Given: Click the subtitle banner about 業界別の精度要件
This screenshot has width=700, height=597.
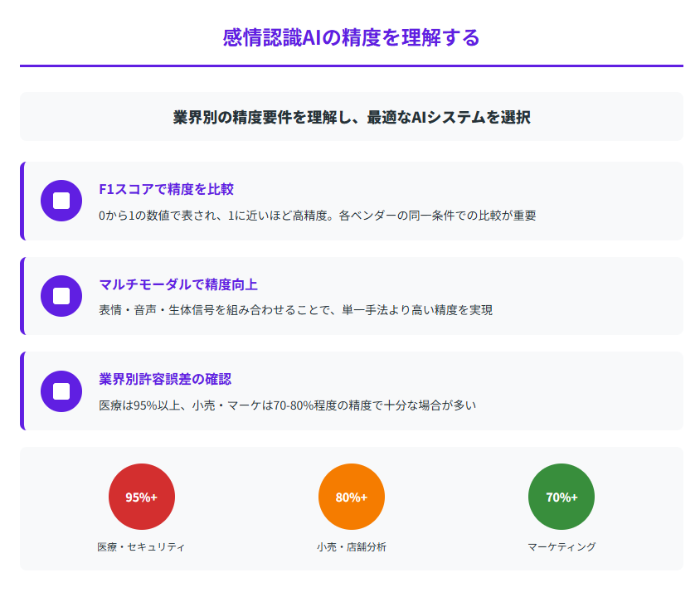Looking at the screenshot, I should 351,117.
